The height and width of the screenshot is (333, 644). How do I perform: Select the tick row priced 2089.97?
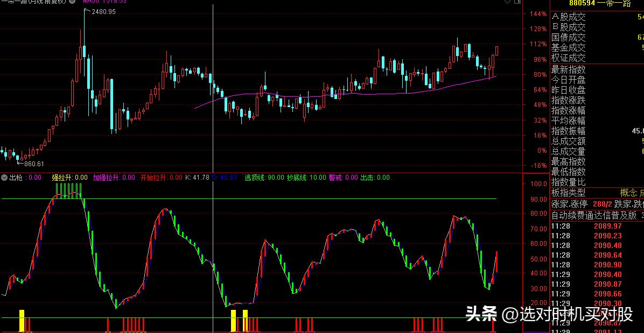597,226
